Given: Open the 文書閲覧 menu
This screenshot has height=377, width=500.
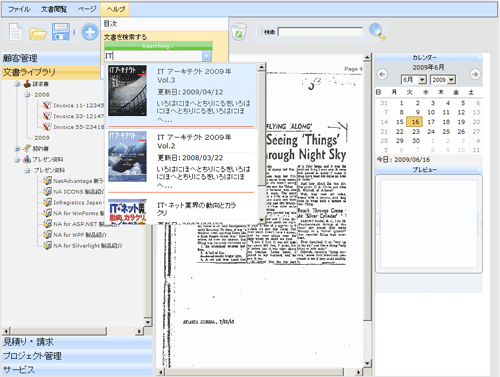Looking at the screenshot, I should click(x=54, y=9).
